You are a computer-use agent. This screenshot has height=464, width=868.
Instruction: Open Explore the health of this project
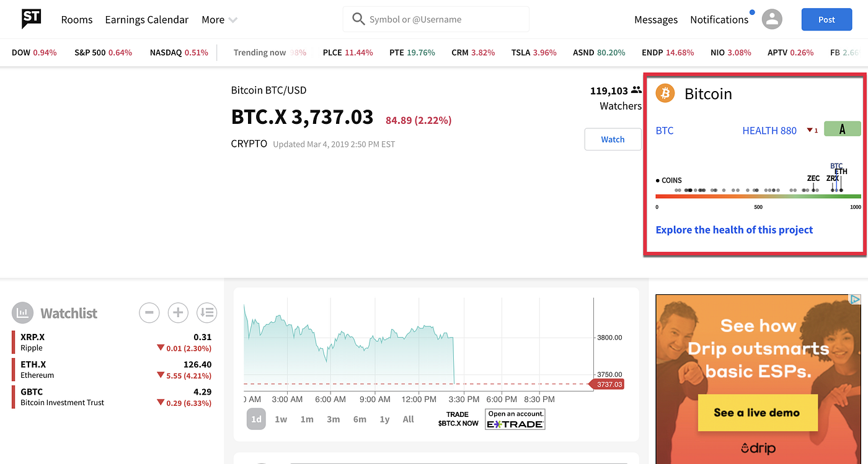(x=734, y=230)
